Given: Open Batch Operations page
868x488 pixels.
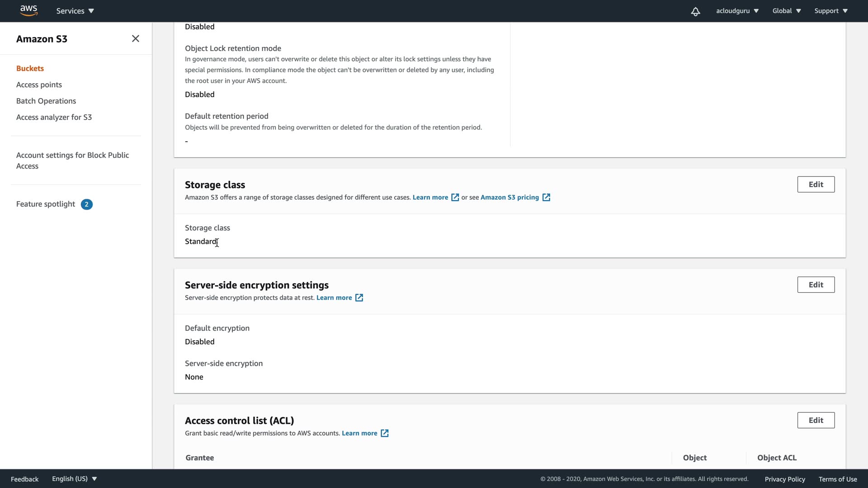Looking at the screenshot, I should (46, 101).
